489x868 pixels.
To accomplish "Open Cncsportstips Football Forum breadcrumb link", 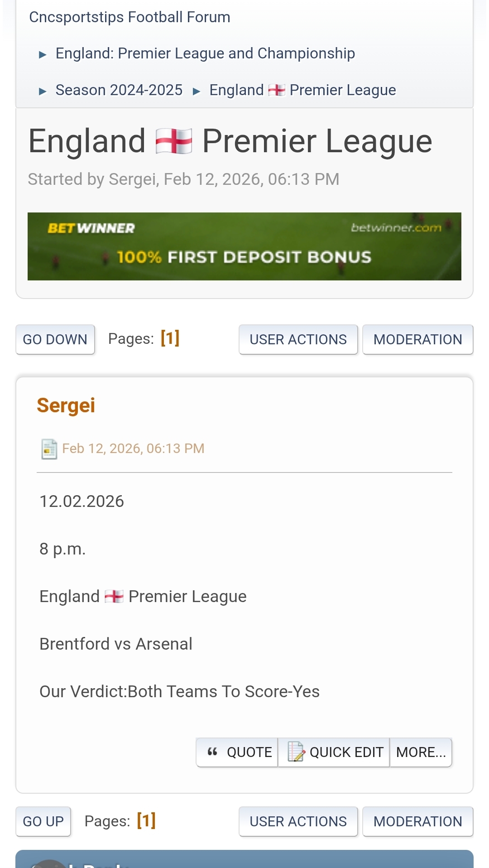I will click(129, 17).
